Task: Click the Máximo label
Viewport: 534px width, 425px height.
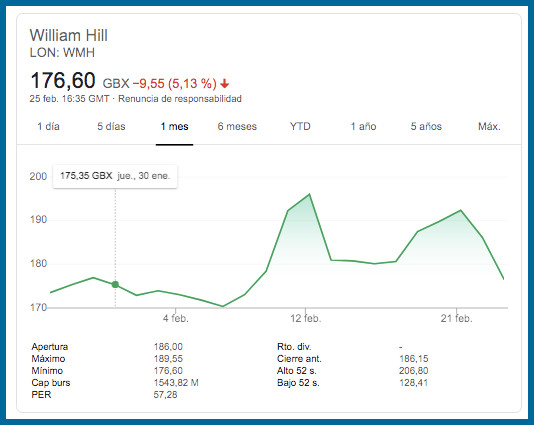Action: pyautogui.click(x=48, y=359)
